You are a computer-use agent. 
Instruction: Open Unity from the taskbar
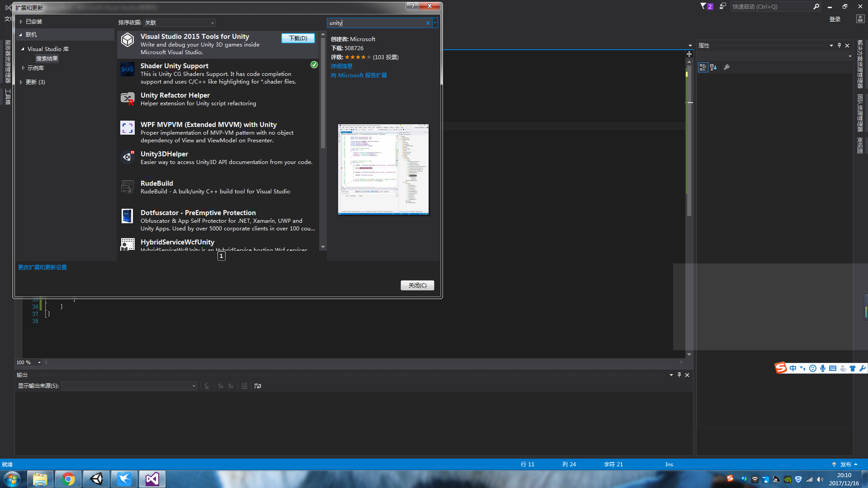[96, 479]
